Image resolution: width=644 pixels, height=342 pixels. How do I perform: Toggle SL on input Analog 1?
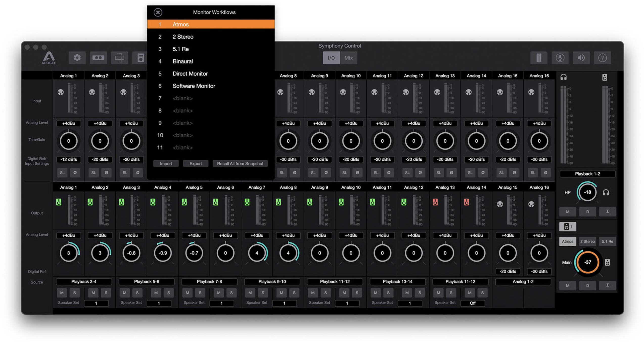(62, 173)
